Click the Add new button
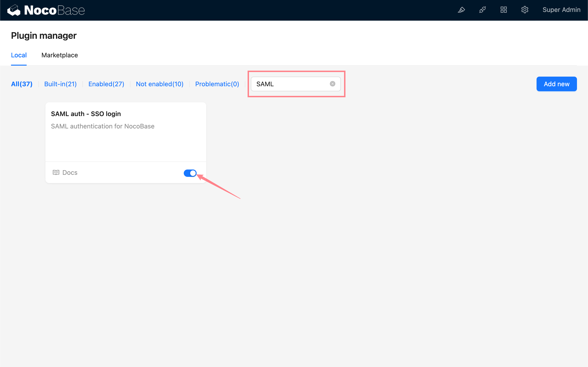The width and height of the screenshot is (588, 367). click(556, 84)
